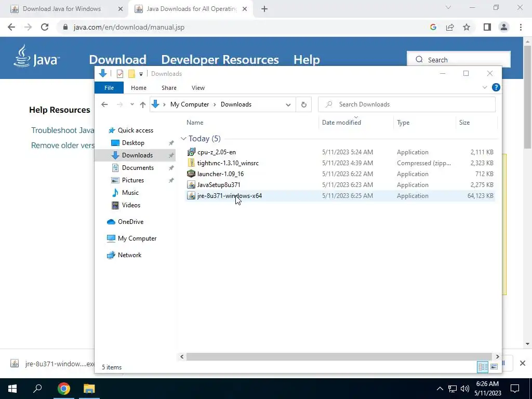Go up one folder level in Explorer
Image resolution: width=532 pixels, height=399 pixels.
click(x=143, y=104)
